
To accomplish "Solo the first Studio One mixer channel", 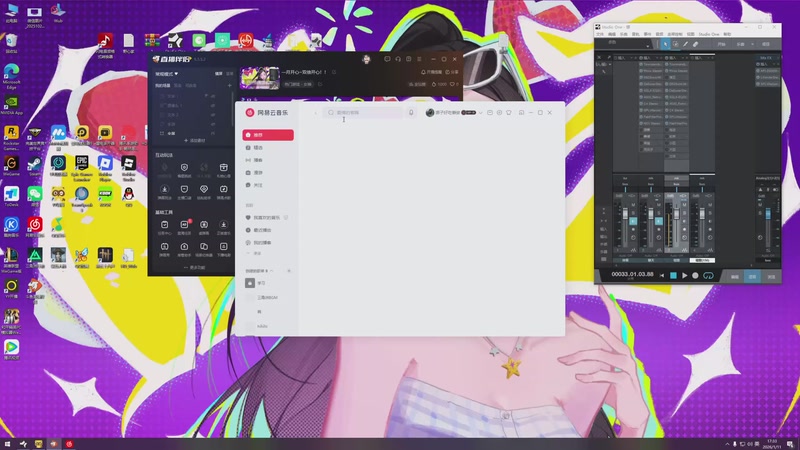I will (x=633, y=213).
